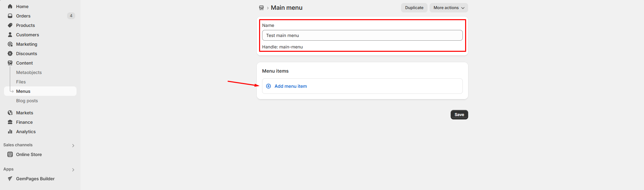The height and width of the screenshot is (190, 644).
Task: Click the Analytics bar chart icon
Action: pos(10,131)
